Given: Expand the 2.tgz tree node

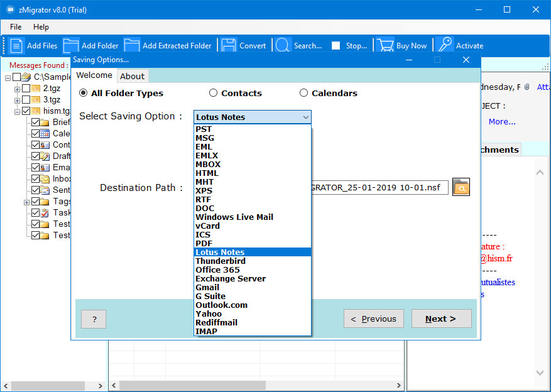Looking at the screenshot, I should (x=17, y=89).
